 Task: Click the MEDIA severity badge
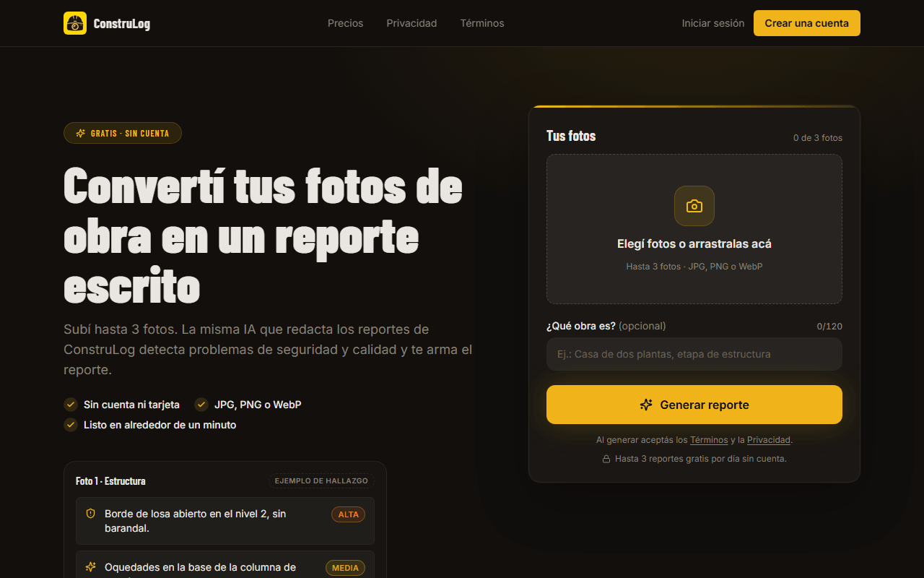[x=345, y=568]
